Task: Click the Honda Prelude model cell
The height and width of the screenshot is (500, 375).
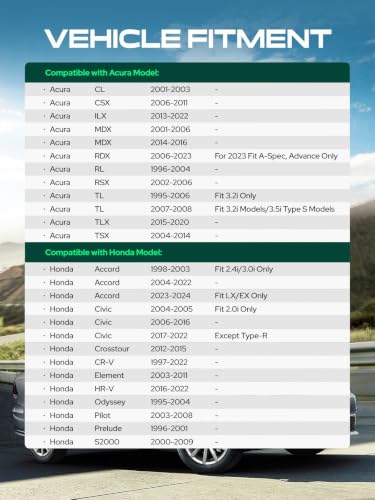Action: (x=108, y=428)
